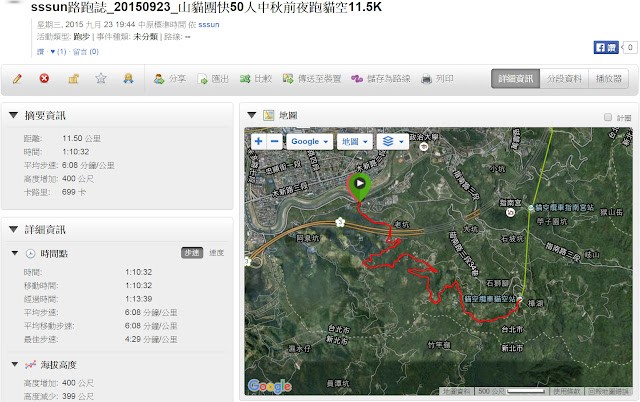The width and height of the screenshot is (640, 402).
Task: Click the 比較 compare button
Action: tap(256, 79)
